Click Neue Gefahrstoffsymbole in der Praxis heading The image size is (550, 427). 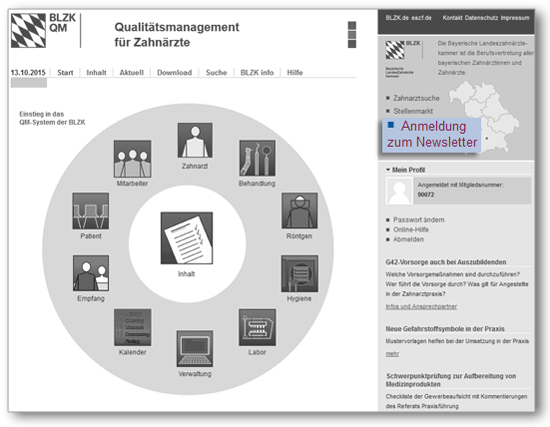[445, 329]
